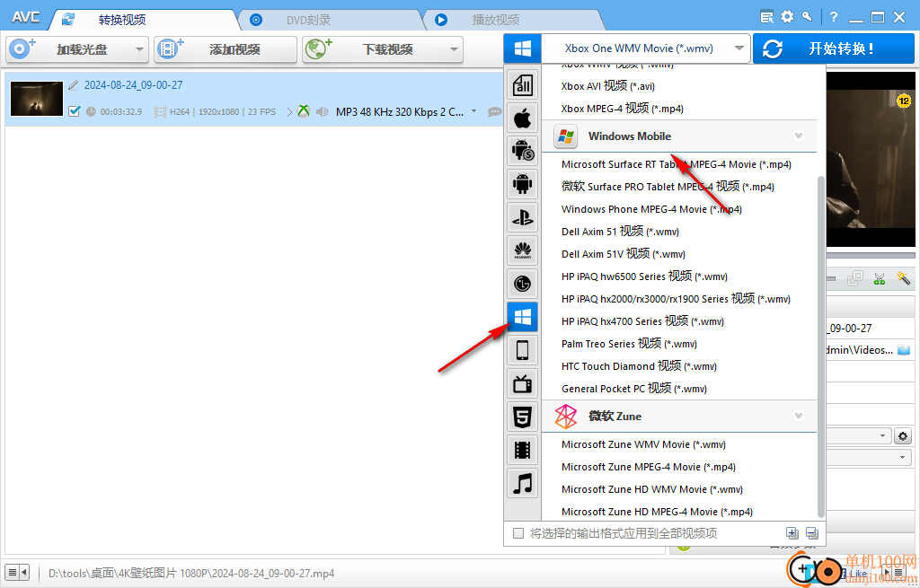Open the gear settings beside right panel dropdown
The image size is (920, 588).
coord(902,436)
